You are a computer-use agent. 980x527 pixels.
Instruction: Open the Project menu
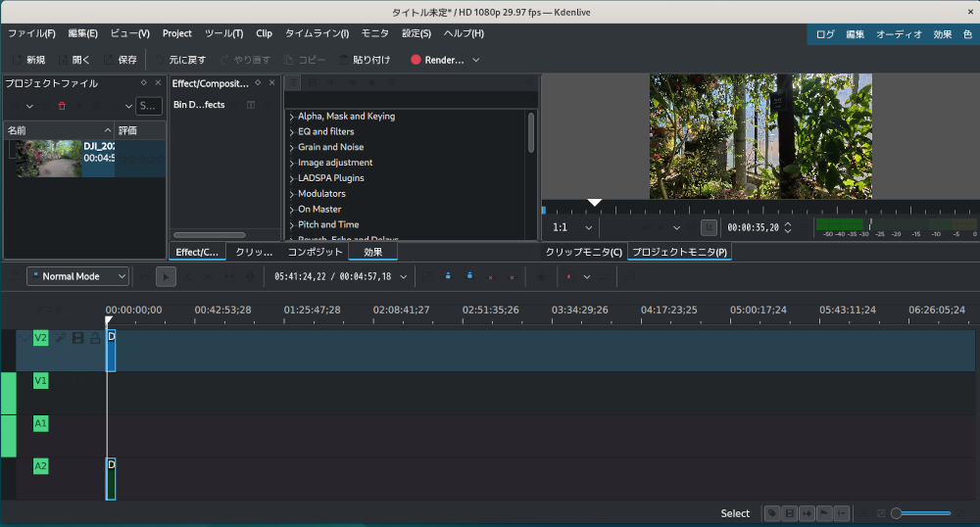(176, 33)
